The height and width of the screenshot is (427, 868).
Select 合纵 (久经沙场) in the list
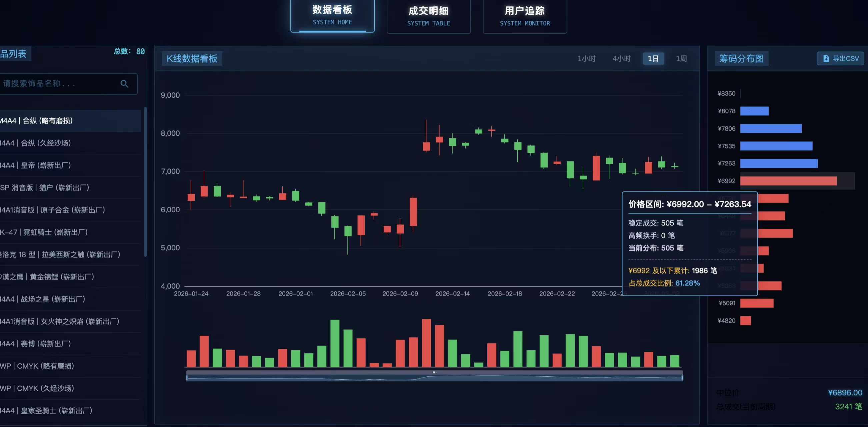[x=70, y=143]
